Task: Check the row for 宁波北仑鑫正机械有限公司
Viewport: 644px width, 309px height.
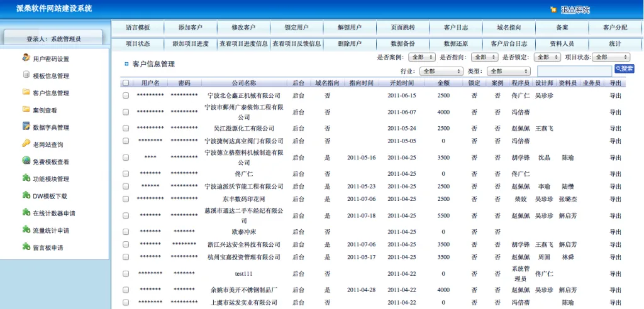Action: click(x=126, y=95)
